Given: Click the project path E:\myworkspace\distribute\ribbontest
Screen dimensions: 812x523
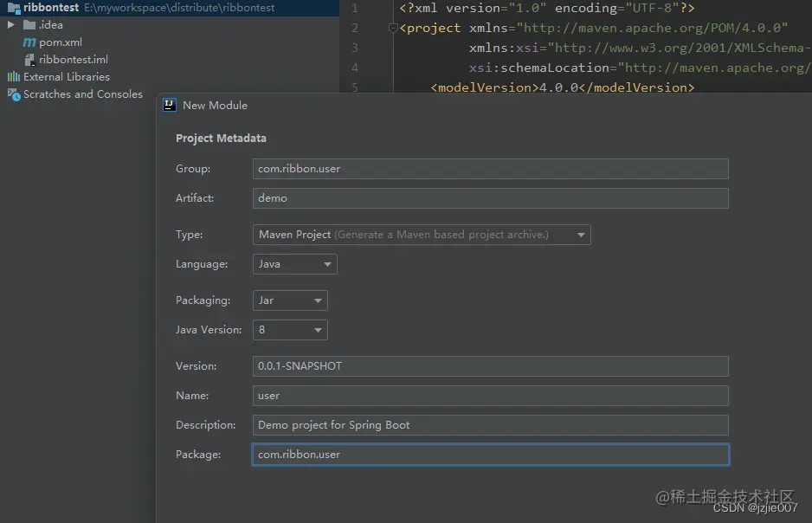Looking at the screenshot, I should (179, 8).
